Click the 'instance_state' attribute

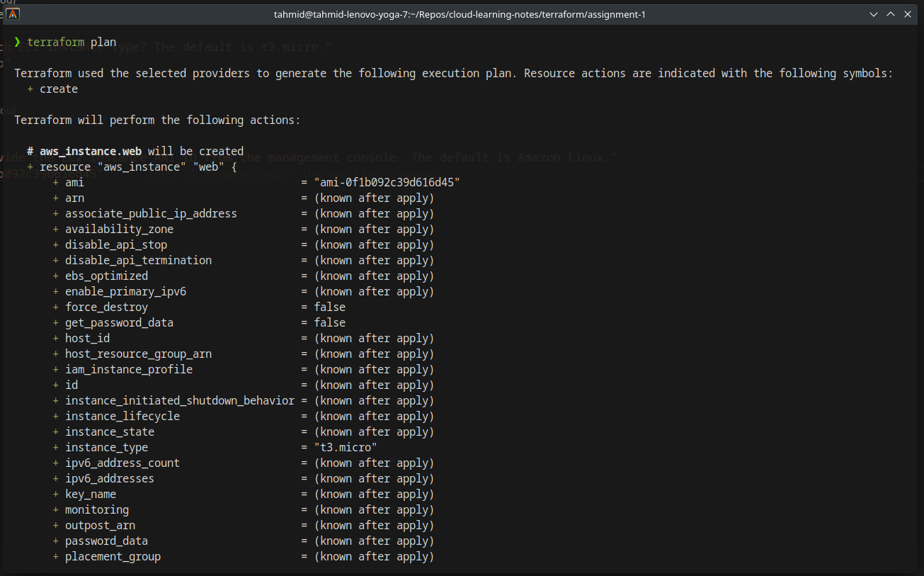[110, 432]
